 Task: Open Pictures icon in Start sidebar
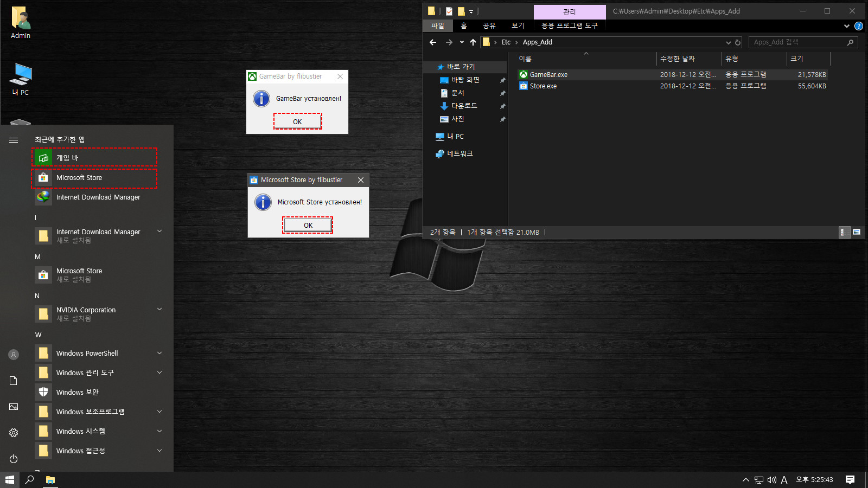[14, 407]
